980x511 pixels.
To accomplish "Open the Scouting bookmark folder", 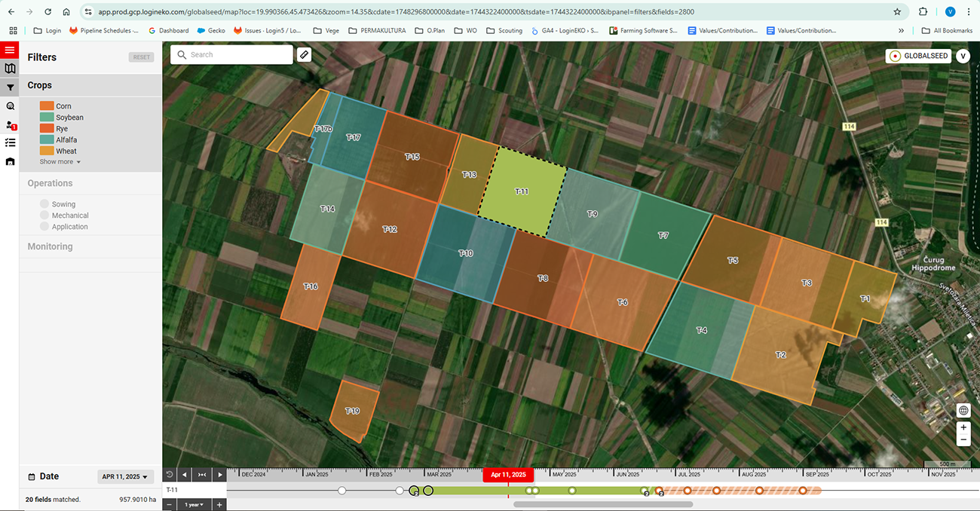I will pyautogui.click(x=504, y=31).
